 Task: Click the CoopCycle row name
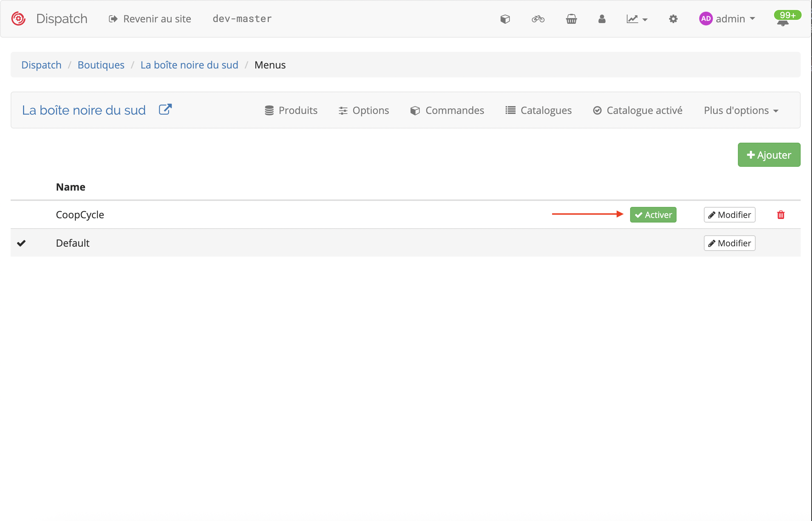[x=80, y=215]
